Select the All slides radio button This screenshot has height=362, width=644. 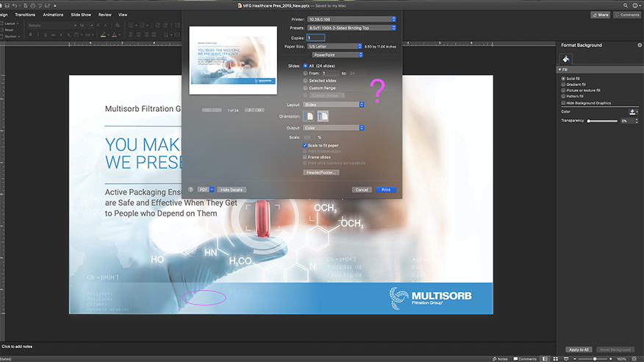(305, 65)
